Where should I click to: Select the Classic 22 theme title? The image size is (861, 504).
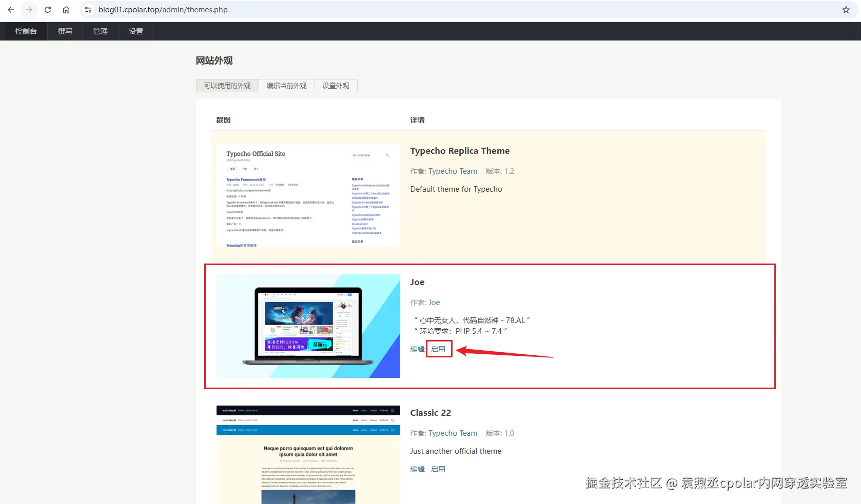coord(430,413)
